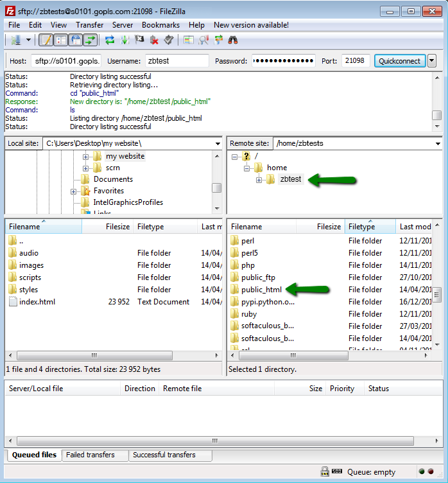The width and height of the screenshot is (448, 483).
Task: Open the Local site path dropdown
Action: coord(217,143)
